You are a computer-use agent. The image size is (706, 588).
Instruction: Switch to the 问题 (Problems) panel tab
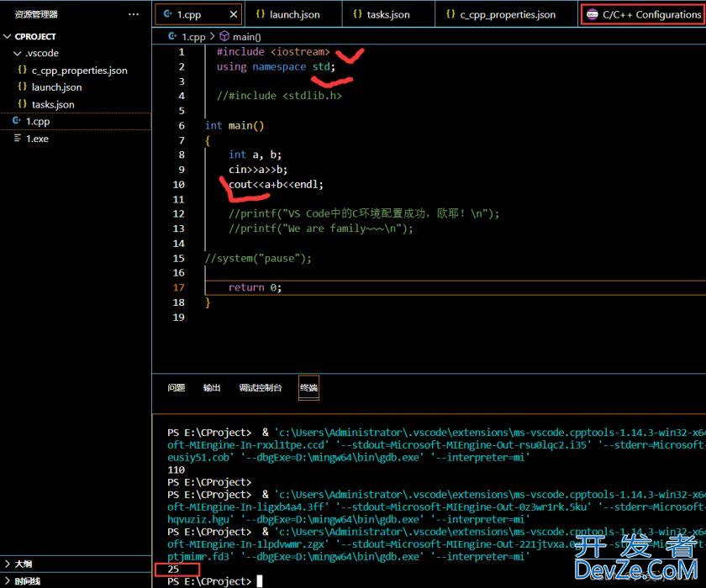(x=176, y=387)
